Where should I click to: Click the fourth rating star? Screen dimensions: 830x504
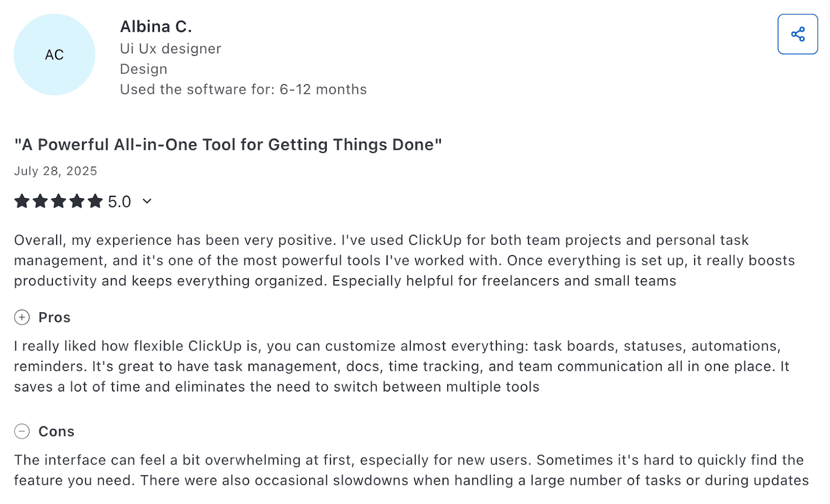pyautogui.click(x=77, y=201)
